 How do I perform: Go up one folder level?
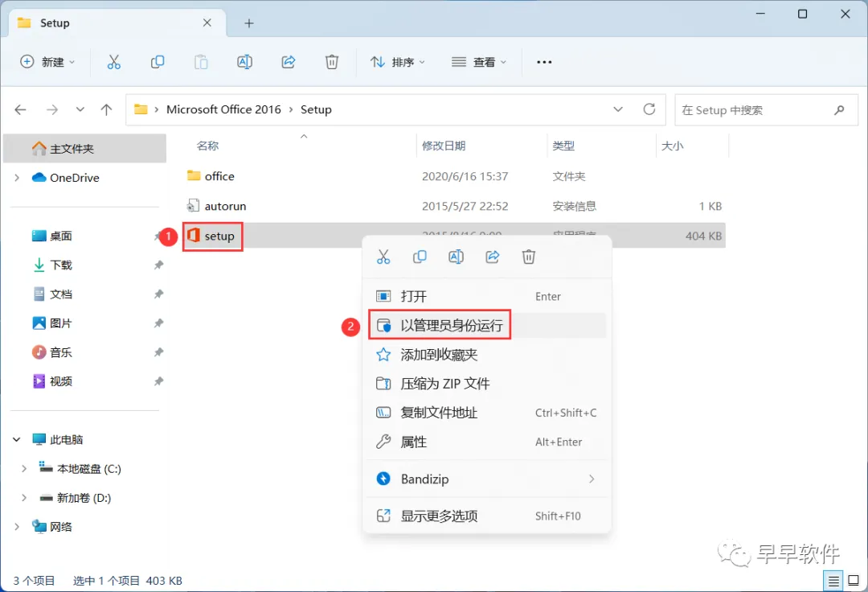(x=106, y=109)
